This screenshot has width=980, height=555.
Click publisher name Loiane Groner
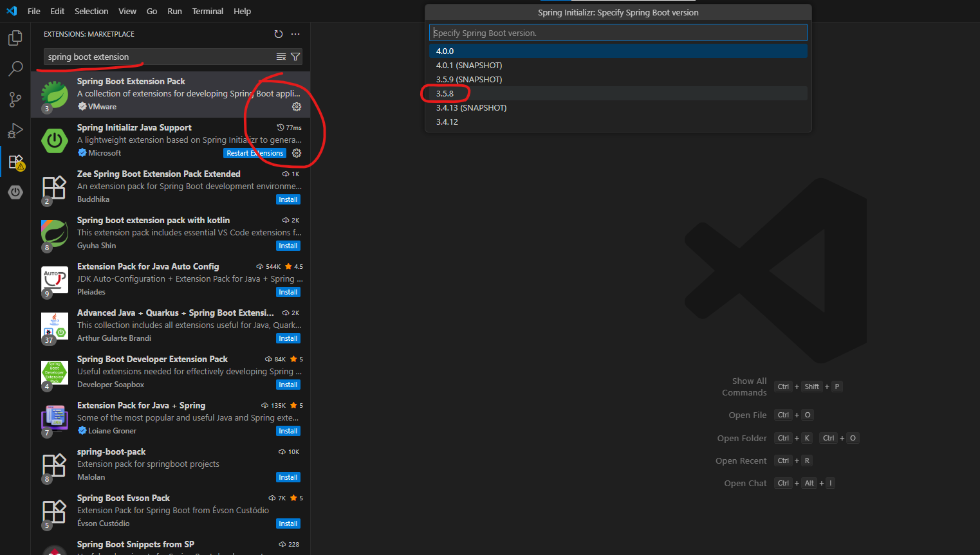(x=112, y=431)
